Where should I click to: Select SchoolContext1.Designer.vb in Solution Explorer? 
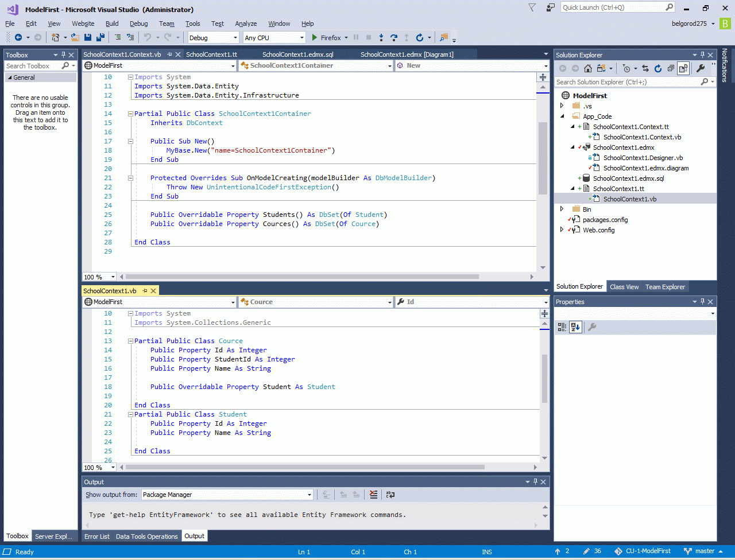643,158
